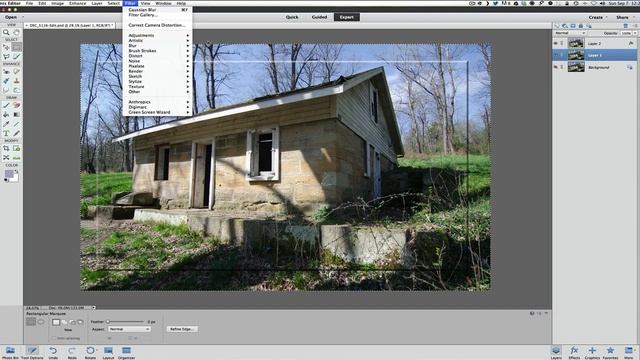The width and height of the screenshot is (640, 360).
Task: Switch to Guided mode tab
Action: click(319, 17)
